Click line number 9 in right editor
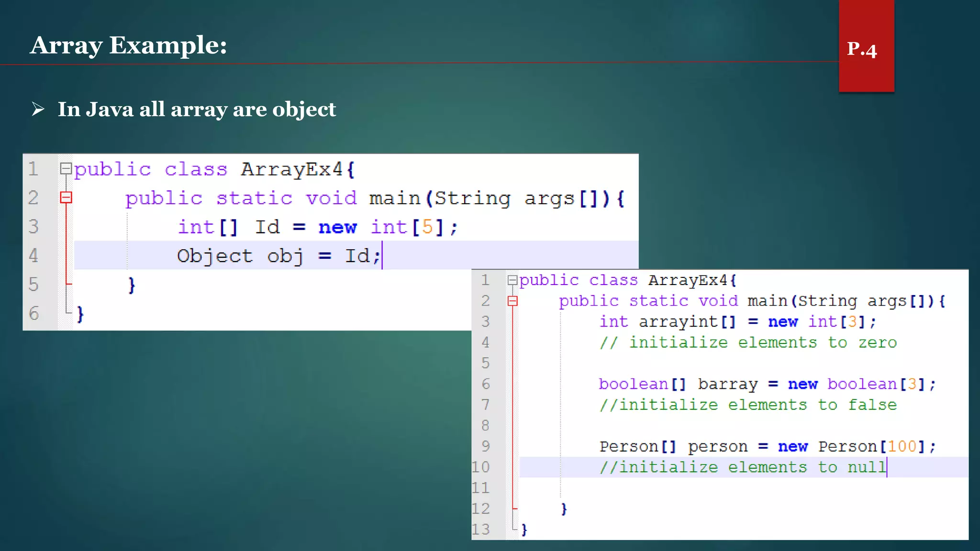Viewport: 980px width, 551px height. [485, 447]
